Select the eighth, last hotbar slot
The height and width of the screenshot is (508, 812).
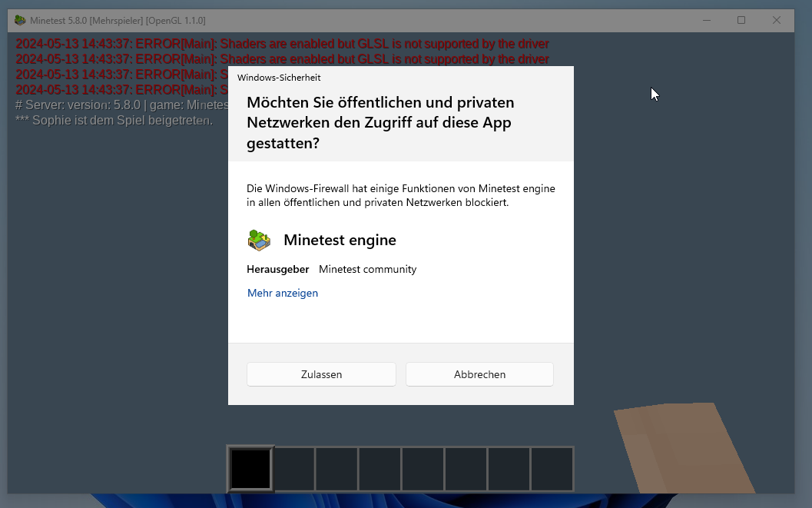pyautogui.click(x=552, y=469)
